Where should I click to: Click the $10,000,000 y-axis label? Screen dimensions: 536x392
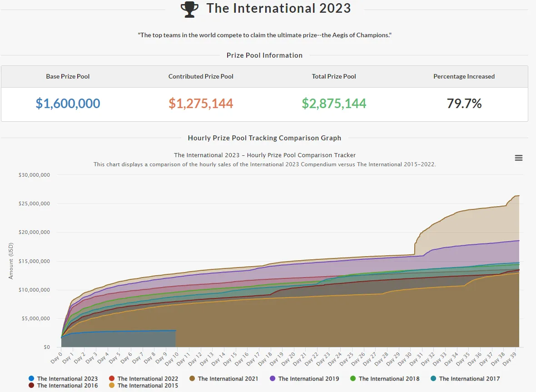click(34, 290)
